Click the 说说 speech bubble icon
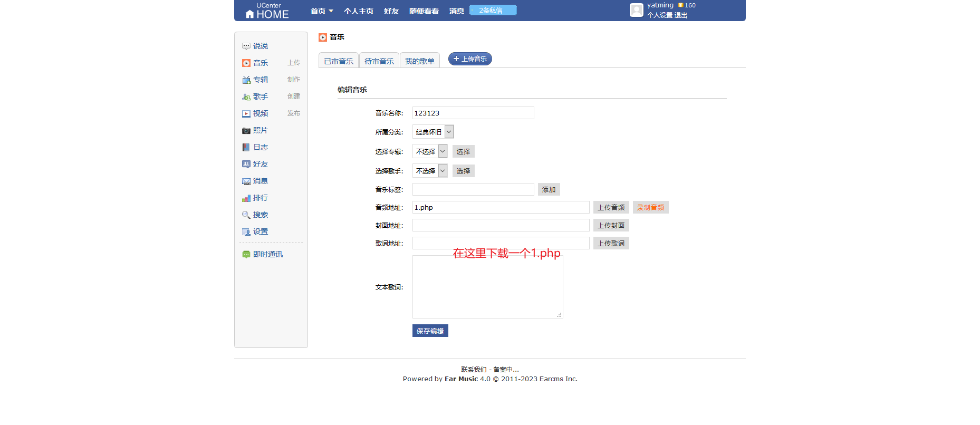This screenshot has height=425, width=980. (x=246, y=46)
